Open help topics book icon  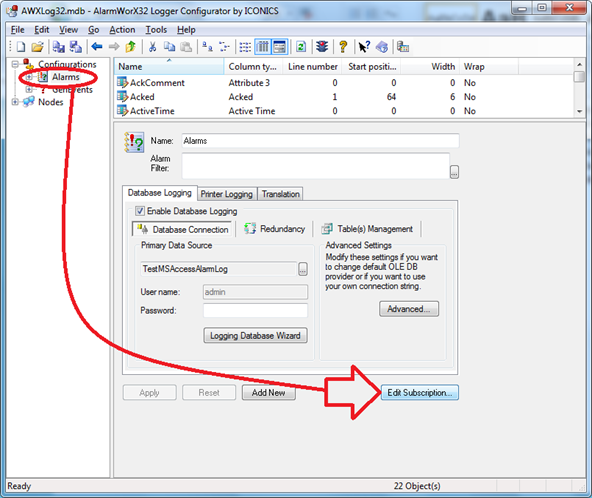(382, 47)
